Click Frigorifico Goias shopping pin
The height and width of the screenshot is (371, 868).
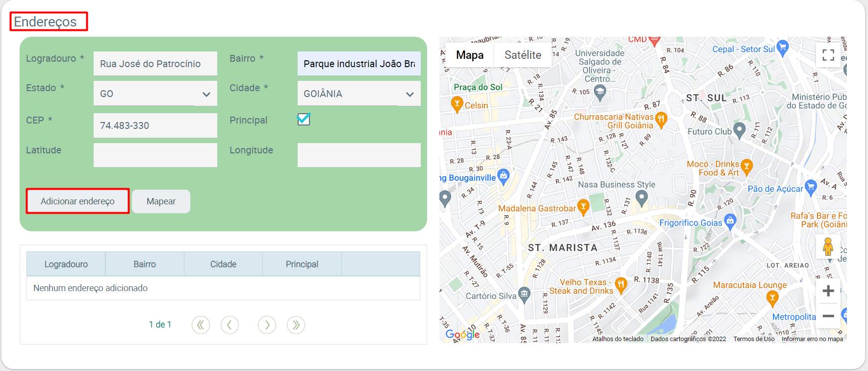point(730,222)
